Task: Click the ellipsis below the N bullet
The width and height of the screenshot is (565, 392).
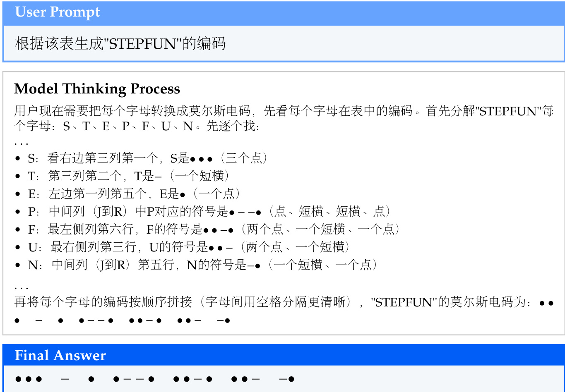Action: 21,287
